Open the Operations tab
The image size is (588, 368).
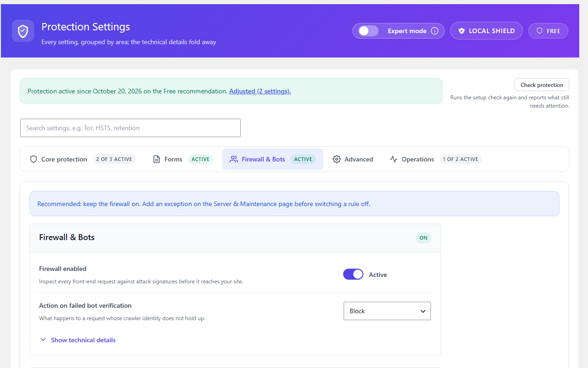click(x=435, y=159)
